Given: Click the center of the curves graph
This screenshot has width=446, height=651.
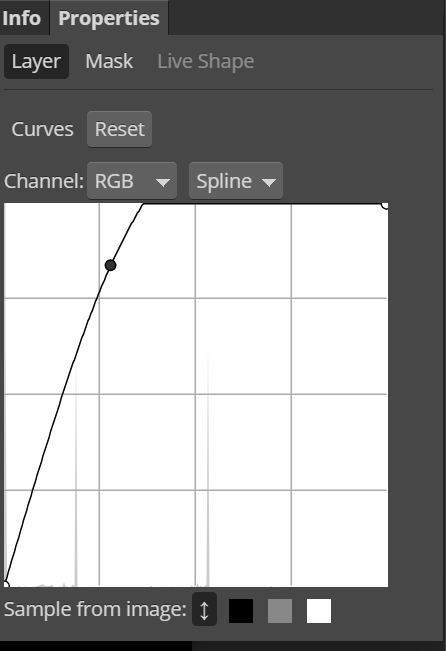Looking at the screenshot, I should click(x=196, y=395).
